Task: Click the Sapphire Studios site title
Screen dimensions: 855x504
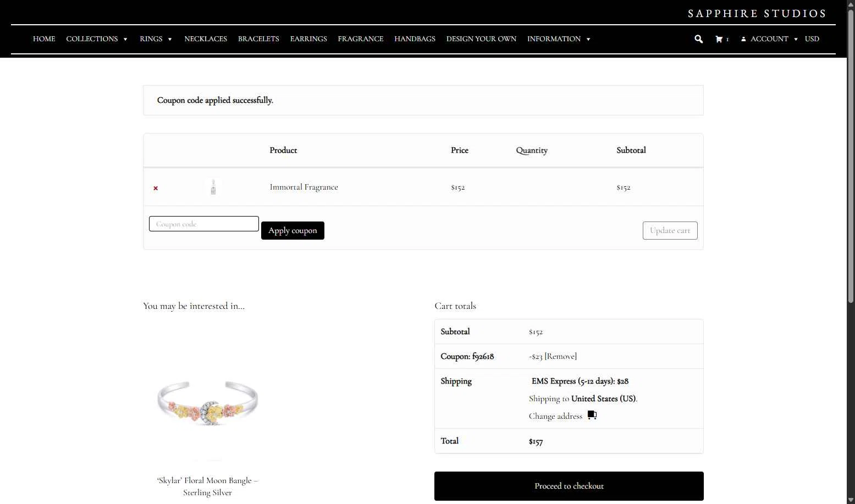Action: pos(757,14)
